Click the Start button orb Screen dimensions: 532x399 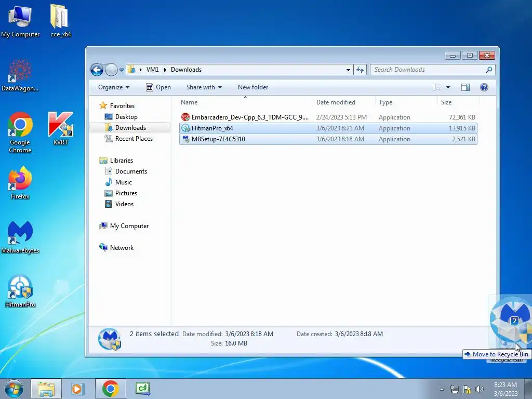[14, 389]
